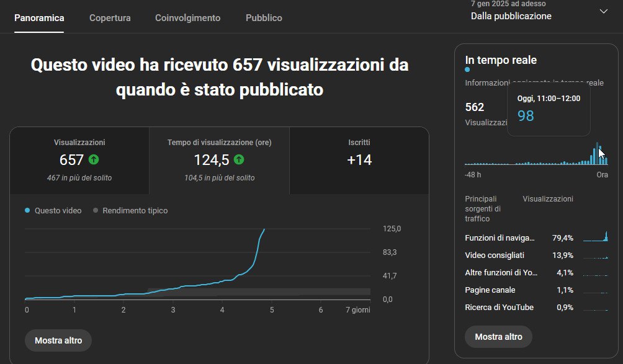Image resolution: width=623 pixels, height=364 pixels.
Task: Expand Mostra altro below the performance chart
Action: (58, 340)
